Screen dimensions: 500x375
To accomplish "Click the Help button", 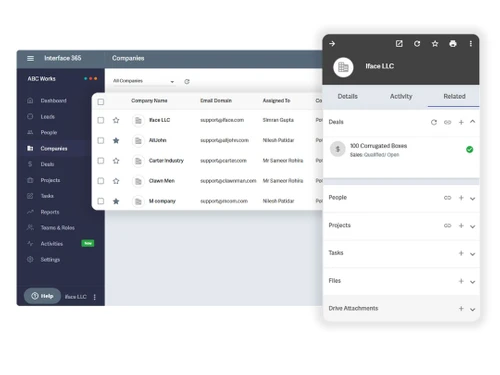I will pos(42,296).
